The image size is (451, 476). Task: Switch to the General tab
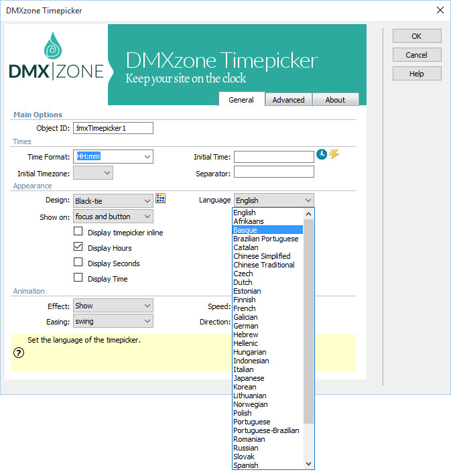click(x=242, y=99)
